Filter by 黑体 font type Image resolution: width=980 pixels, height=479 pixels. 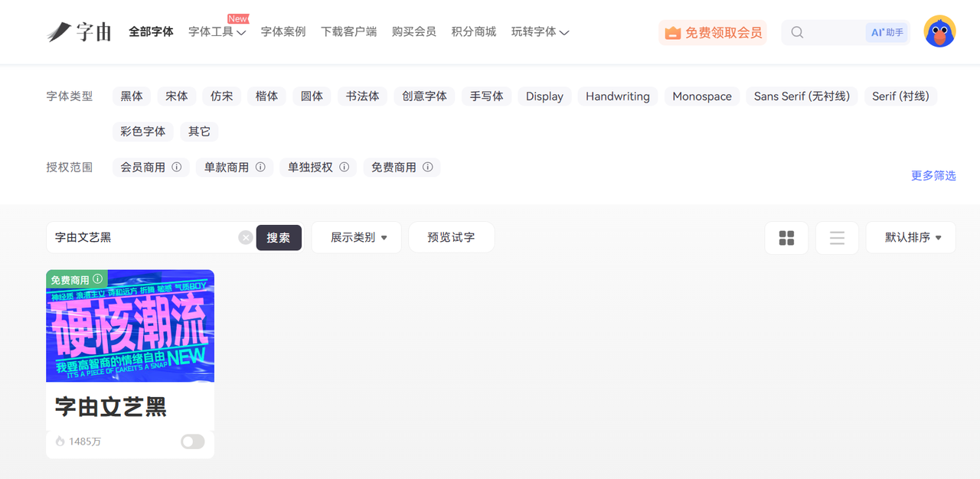132,96
